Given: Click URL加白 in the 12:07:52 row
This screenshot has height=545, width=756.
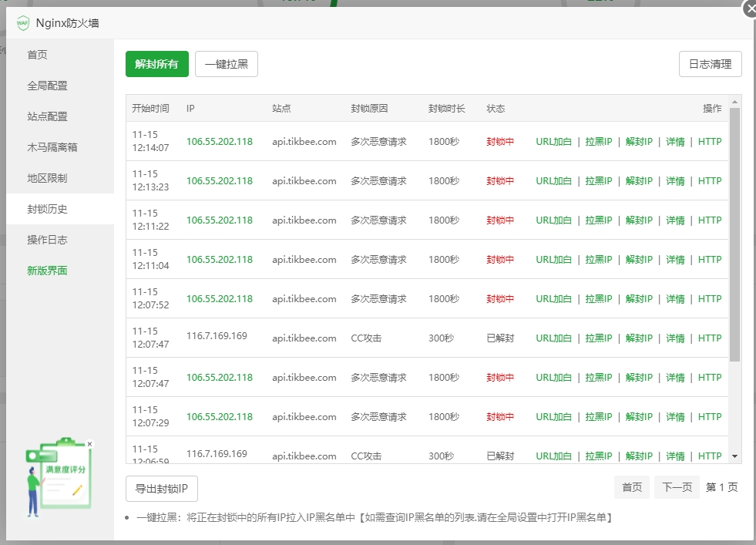Looking at the screenshot, I should click(553, 299).
